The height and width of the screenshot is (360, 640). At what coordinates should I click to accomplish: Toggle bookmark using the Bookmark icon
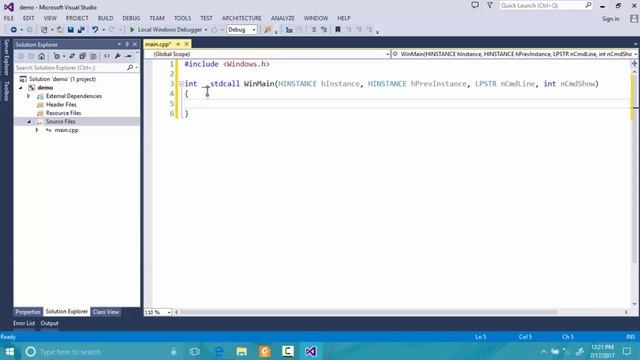pyautogui.click(x=338, y=30)
